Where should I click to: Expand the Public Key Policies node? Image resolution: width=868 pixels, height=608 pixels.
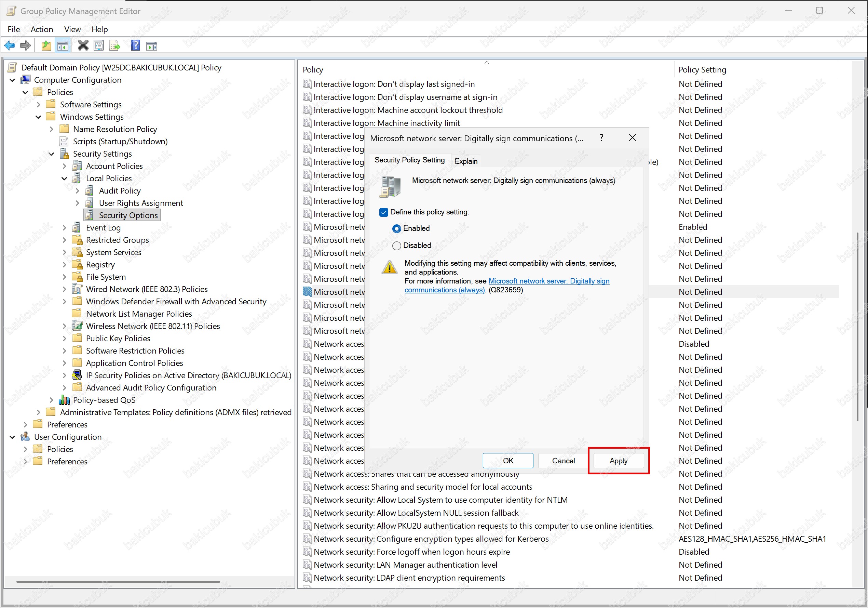[64, 339]
